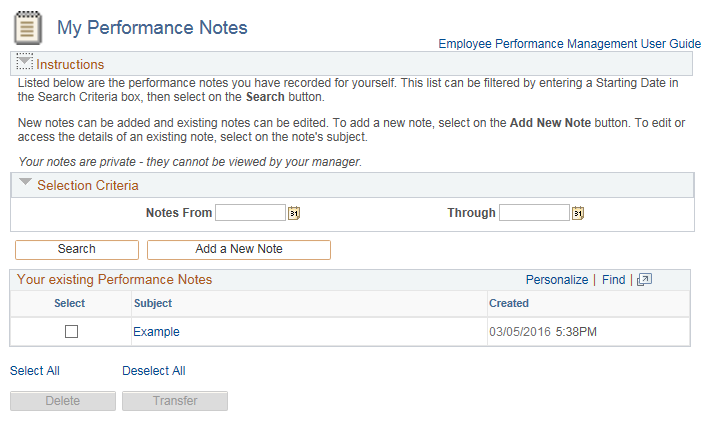Open calendar picker for Through date
Image resolution: width=712 pixels, height=426 pixels.
[578, 213]
